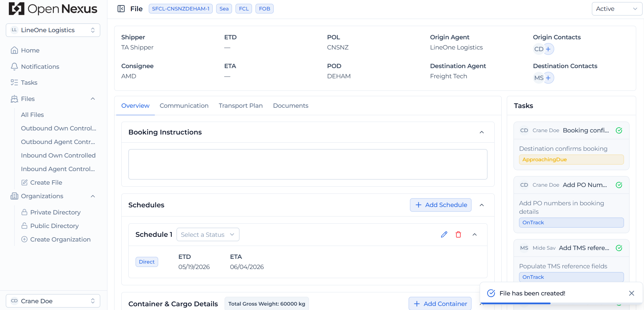
Task: Click Create File in sidebar
Action: [42, 183]
